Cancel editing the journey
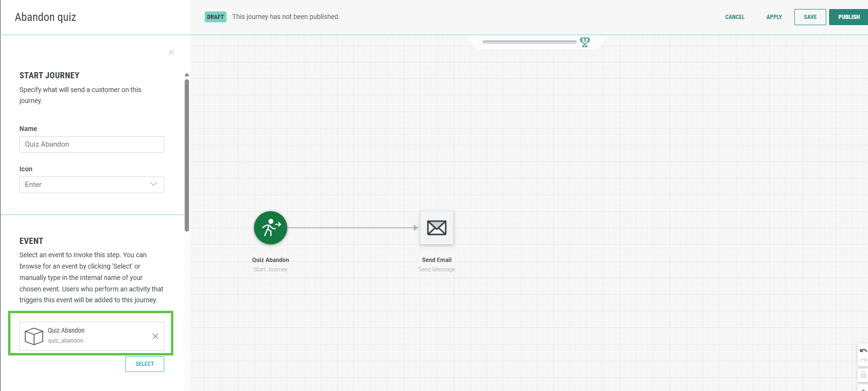868x391 pixels. pyautogui.click(x=735, y=17)
